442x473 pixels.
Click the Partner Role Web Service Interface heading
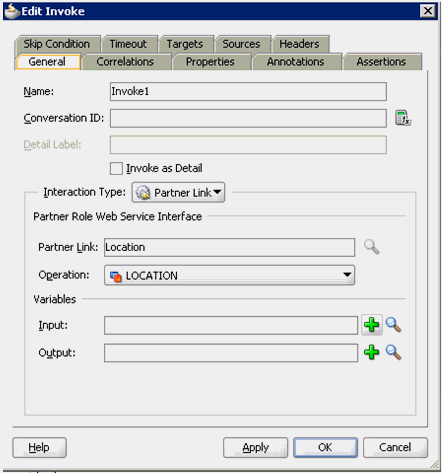[118, 217]
